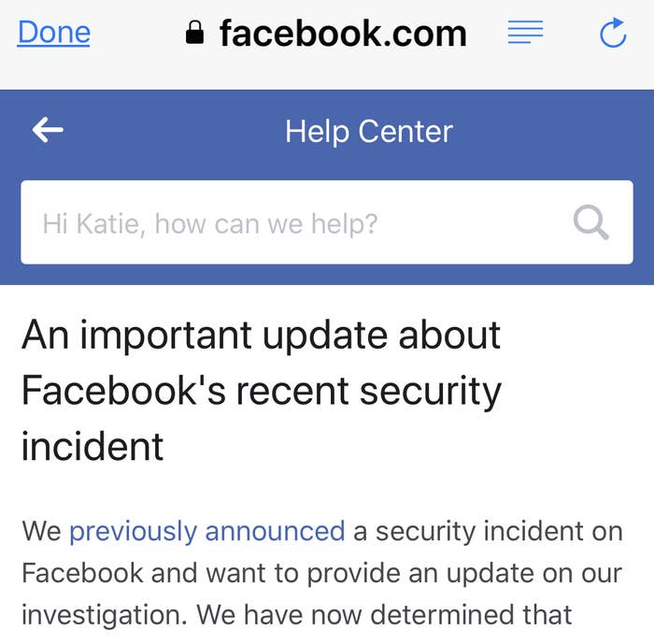Focus the 'Hi Katie, how can we help?' field
Screen dimensions: 654x644
coord(327,222)
